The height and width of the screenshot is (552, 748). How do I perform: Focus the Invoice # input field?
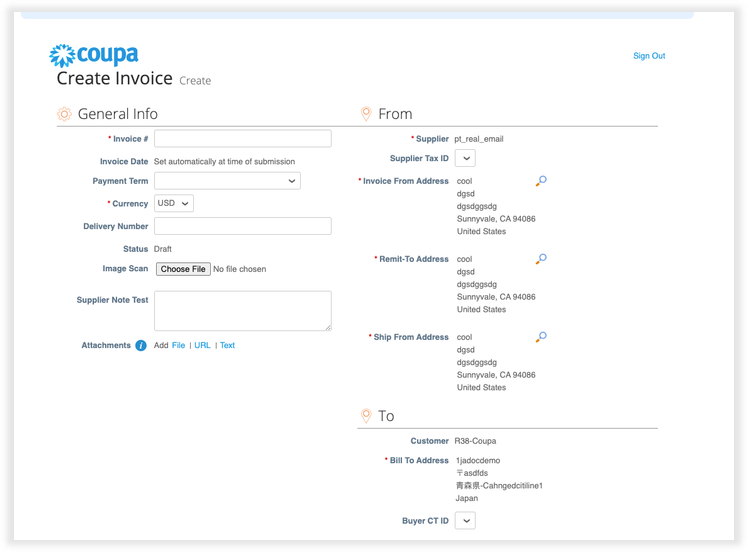[243, 139]
